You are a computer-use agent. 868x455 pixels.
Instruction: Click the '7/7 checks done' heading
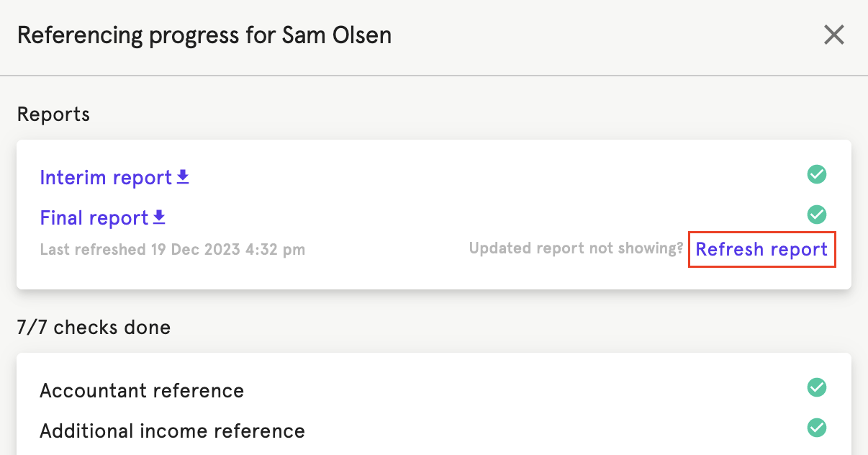click(94, 328)
